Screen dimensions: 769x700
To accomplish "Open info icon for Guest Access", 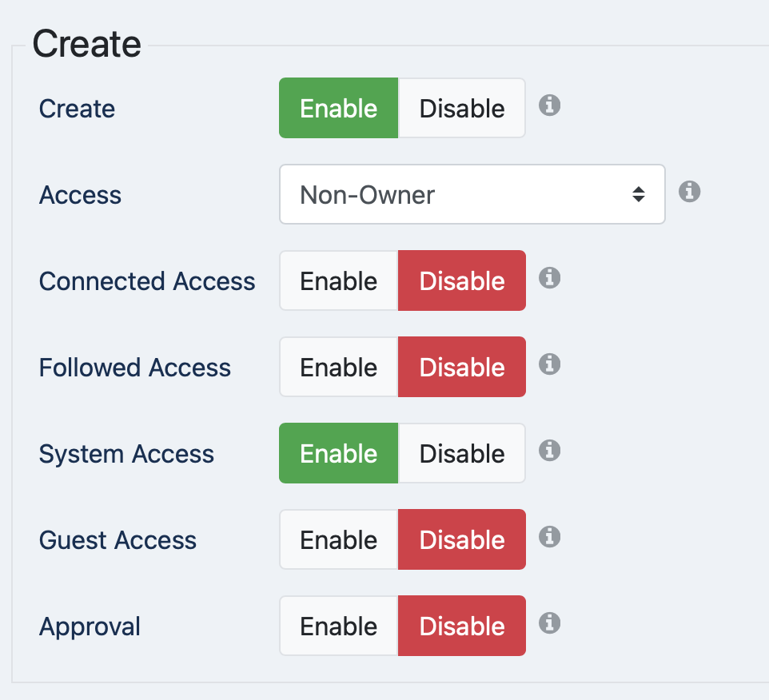I will pyautogui.click(x=549, y=537).
